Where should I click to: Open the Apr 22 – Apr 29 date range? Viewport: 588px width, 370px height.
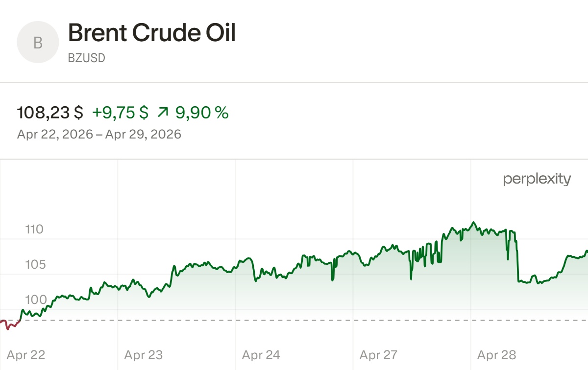[99, 134]
